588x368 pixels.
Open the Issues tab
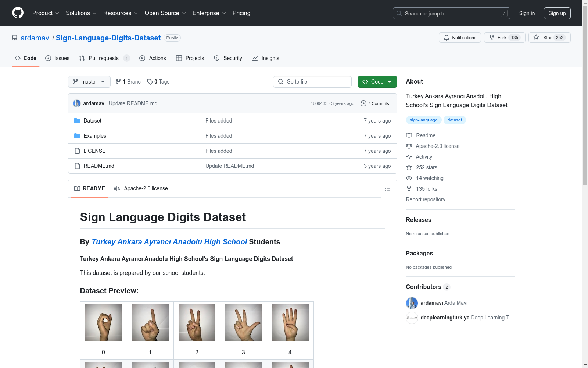point(57,58)
